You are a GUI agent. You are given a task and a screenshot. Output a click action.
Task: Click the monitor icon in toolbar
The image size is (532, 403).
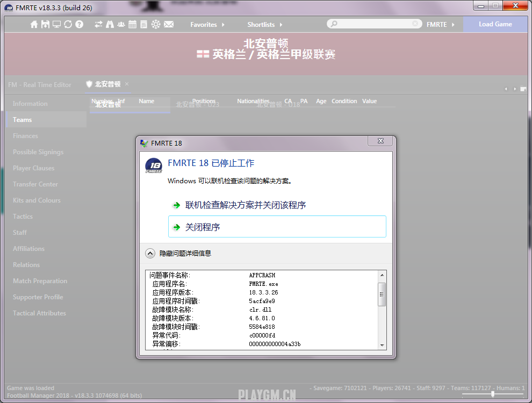point(56,24)
